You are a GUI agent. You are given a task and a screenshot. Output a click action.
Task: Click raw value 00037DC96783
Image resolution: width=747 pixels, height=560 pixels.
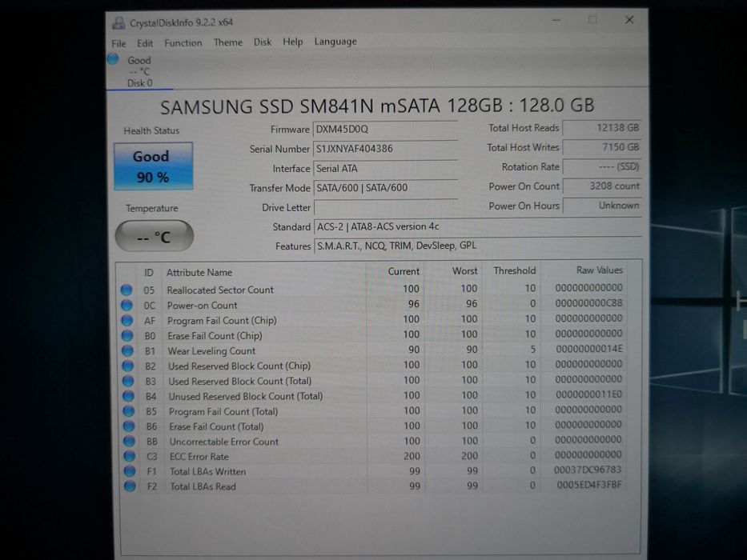588,470
